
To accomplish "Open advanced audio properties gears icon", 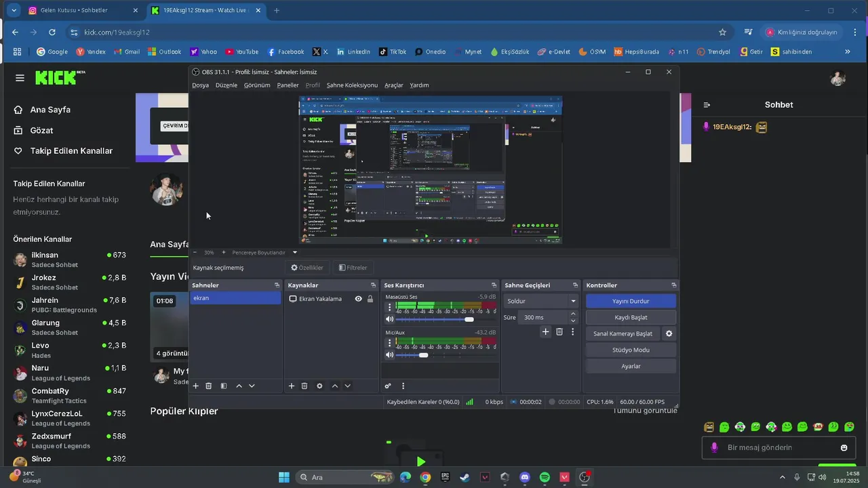I will click(x=388, y=386).
